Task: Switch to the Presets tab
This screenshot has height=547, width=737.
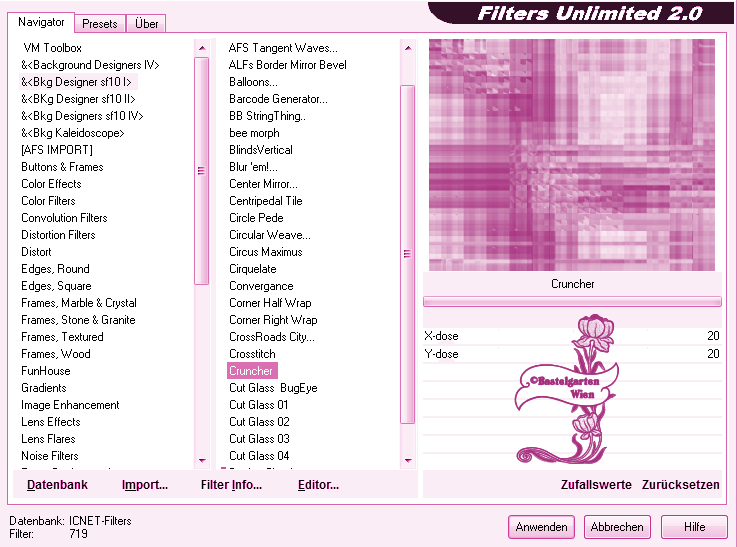Action: point(100,23)
